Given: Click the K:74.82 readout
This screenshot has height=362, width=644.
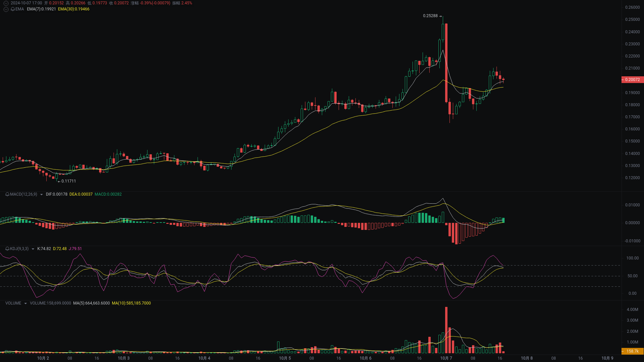Looking at the screenshot, I should click(44, 249).
